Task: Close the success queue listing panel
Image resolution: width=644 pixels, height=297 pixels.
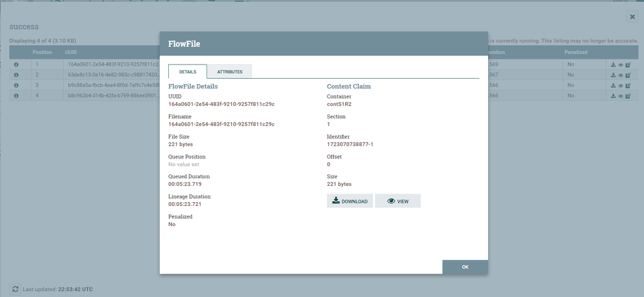Action: click(632, 16)
